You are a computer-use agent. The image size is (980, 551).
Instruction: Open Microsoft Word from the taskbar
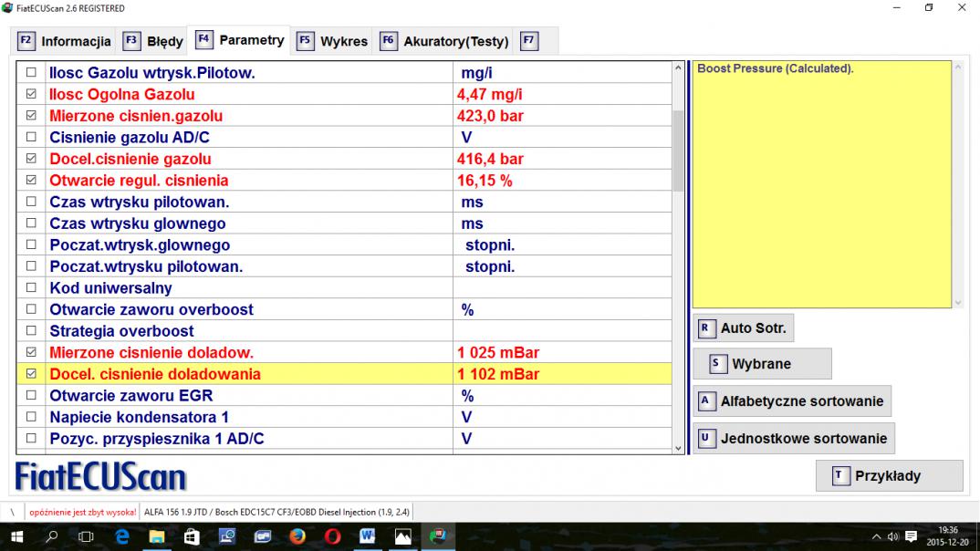367,536
